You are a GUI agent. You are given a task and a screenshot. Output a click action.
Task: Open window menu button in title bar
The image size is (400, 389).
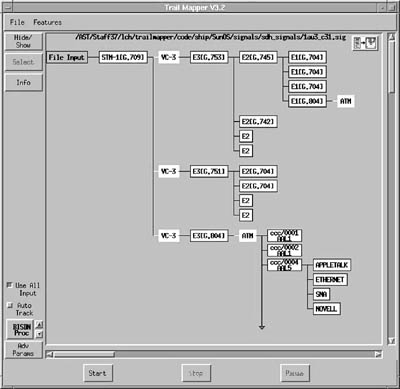(x=8, y=7)
